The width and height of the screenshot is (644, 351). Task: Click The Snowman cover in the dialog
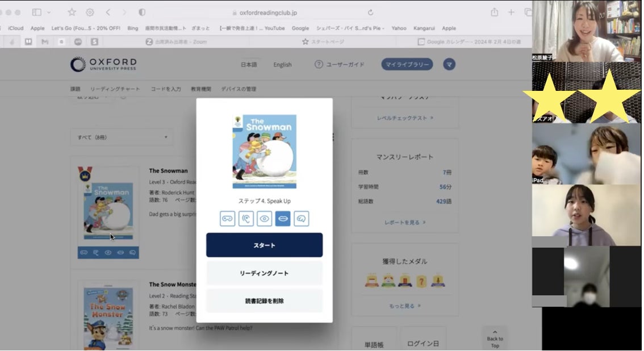(x=264, y=152)
